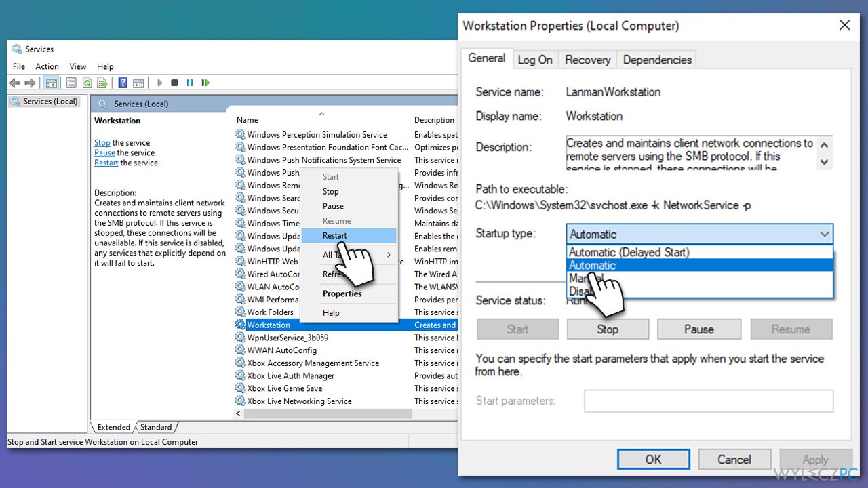This screenshot has width=868, height=488.
Task: Click OK in Workstation Properties
Action: 653,459
